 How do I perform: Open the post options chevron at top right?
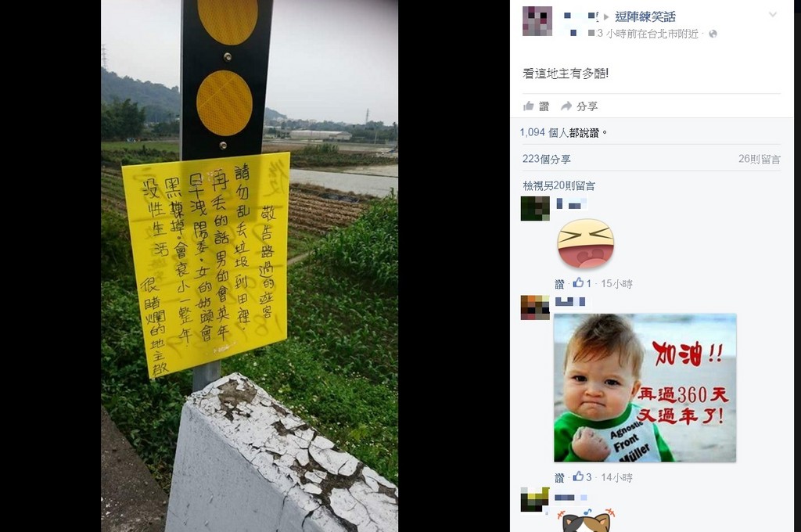[772, 15]
